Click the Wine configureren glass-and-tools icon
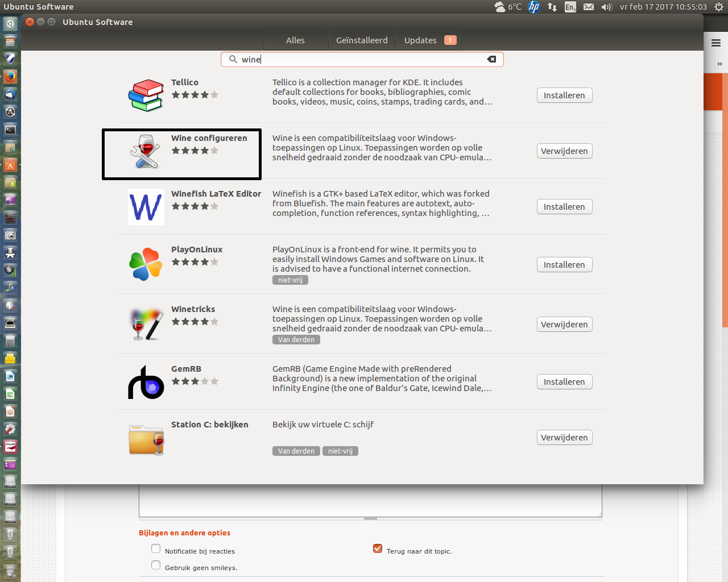Image resolution: width=728 pixels, height=582 pixels. 146,151
